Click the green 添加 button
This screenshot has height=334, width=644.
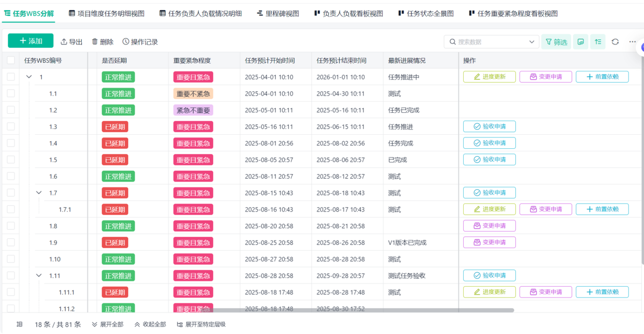coord(31,41)
